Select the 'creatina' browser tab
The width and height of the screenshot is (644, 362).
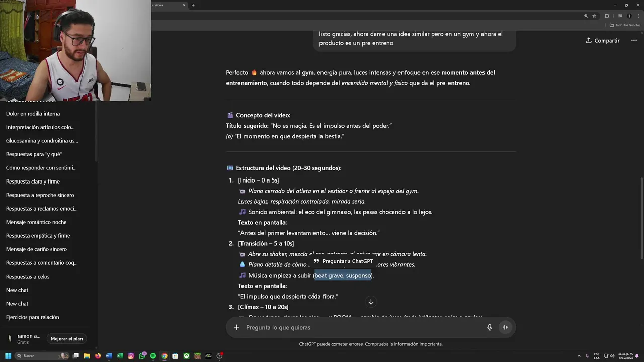[166, 5]
